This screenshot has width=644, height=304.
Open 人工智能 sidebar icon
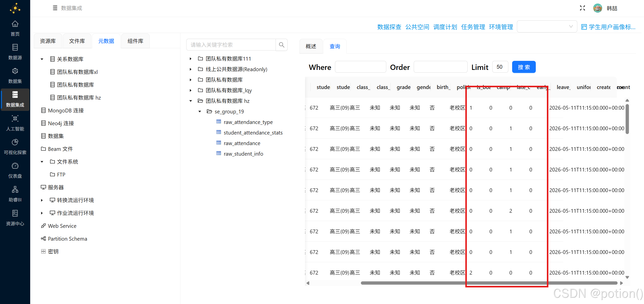pos(15,118)
